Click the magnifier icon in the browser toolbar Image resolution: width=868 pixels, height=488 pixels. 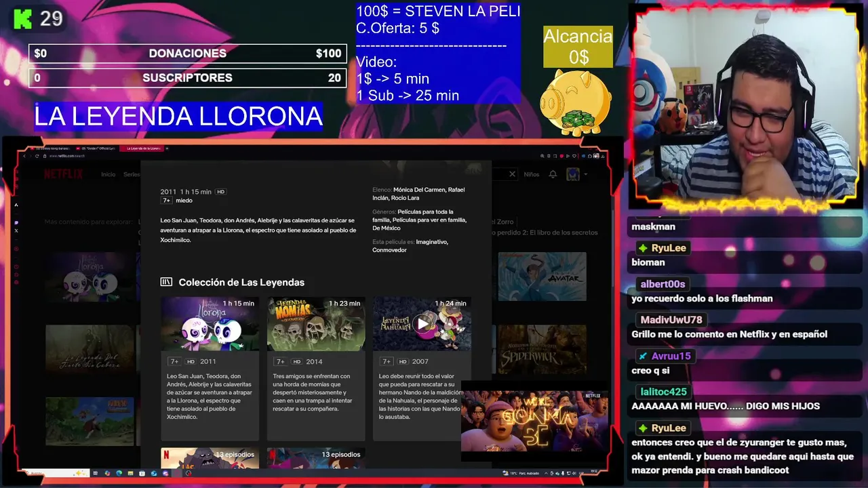coord(542,156)
